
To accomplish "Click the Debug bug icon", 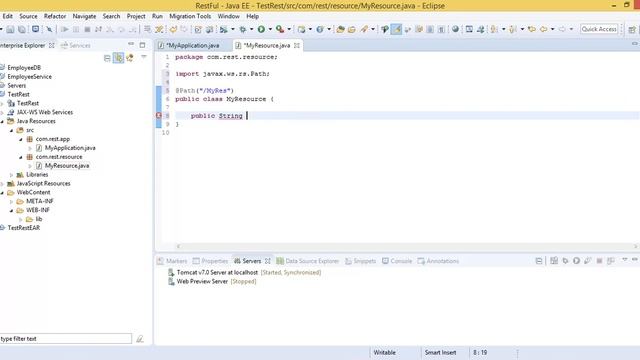I will point(243,29).
